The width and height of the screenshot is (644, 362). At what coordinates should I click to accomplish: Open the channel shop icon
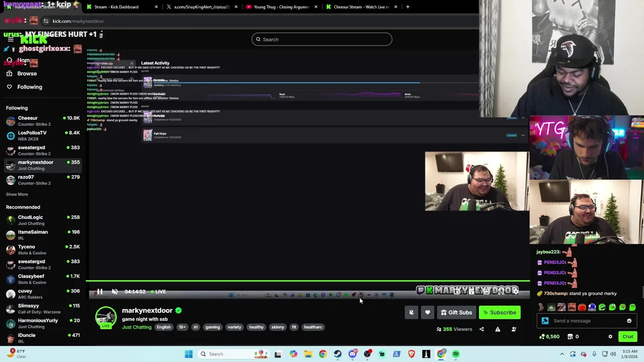pos(570,337)
